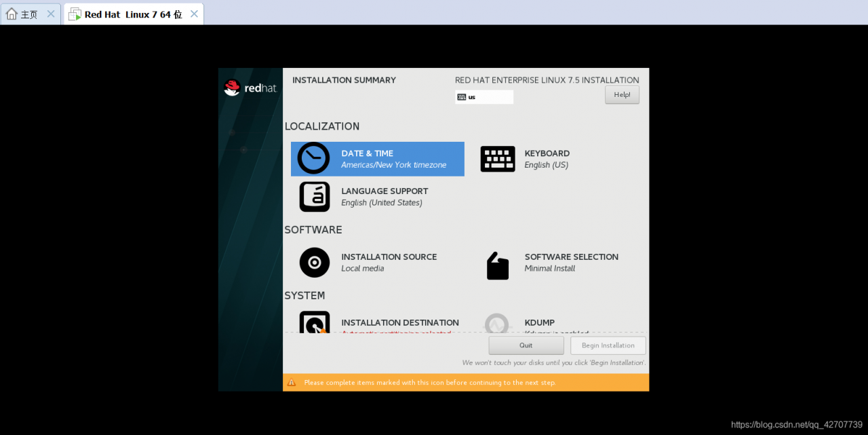Click the us keyboard layout field

484,97
